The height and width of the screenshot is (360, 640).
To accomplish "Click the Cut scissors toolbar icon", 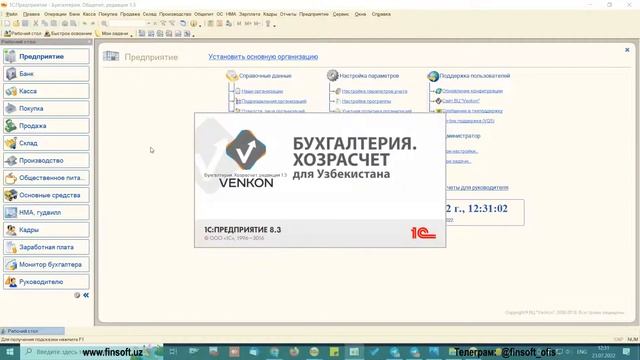I will [36, 24].
